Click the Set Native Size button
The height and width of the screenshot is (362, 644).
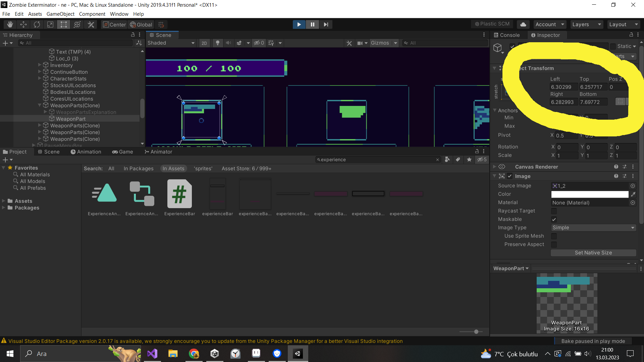[x=593, y=252]
